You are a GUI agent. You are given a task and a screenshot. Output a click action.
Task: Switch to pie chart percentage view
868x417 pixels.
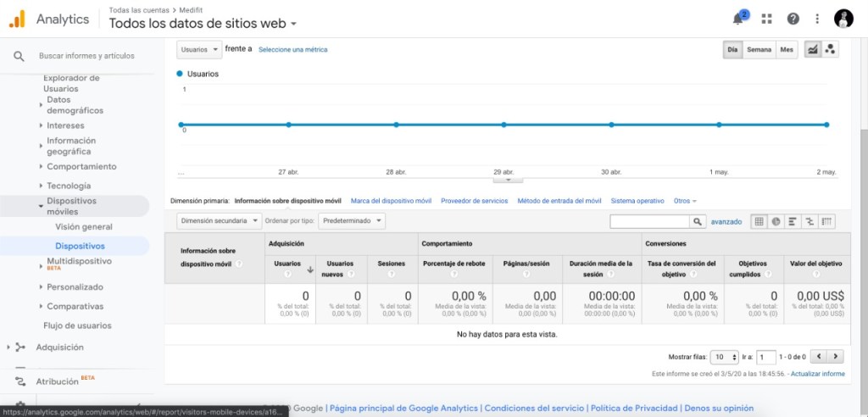[x=776, y=221]
